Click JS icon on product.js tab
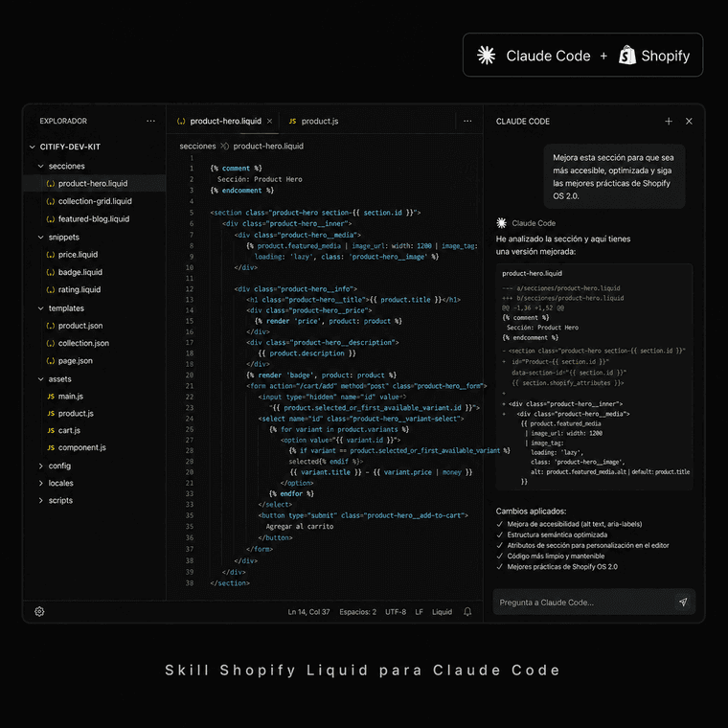This screenshot has height=728, width=728. click(x=292, y=122)
